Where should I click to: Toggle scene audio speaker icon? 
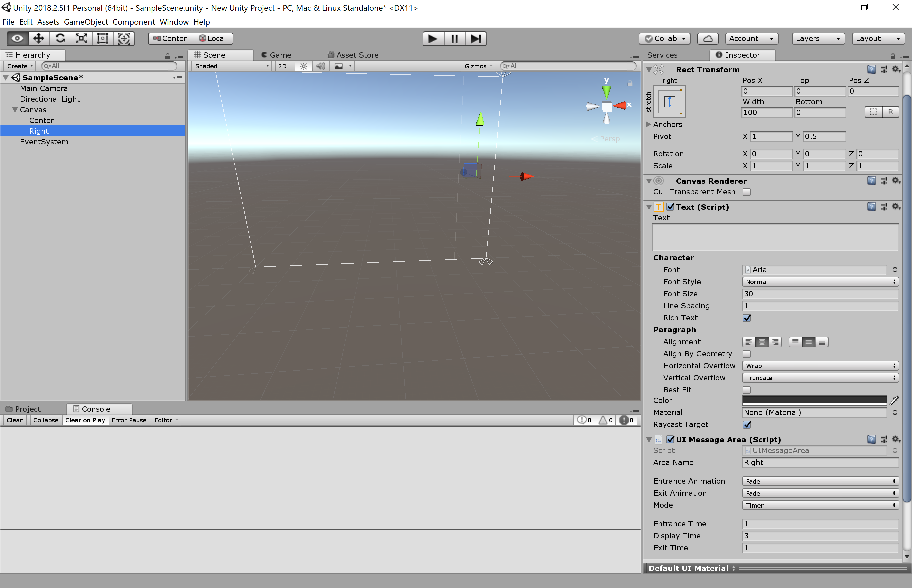click(321, 66)
